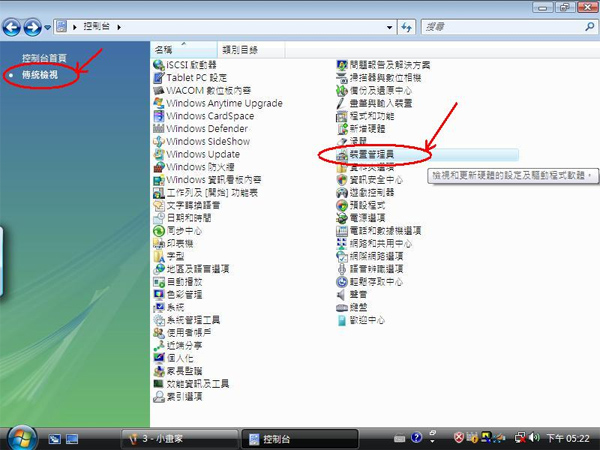This screenshot has width=600, height=450.
Task: Open the 同步中心 green sync icon
Action: [x=159, y=231]
